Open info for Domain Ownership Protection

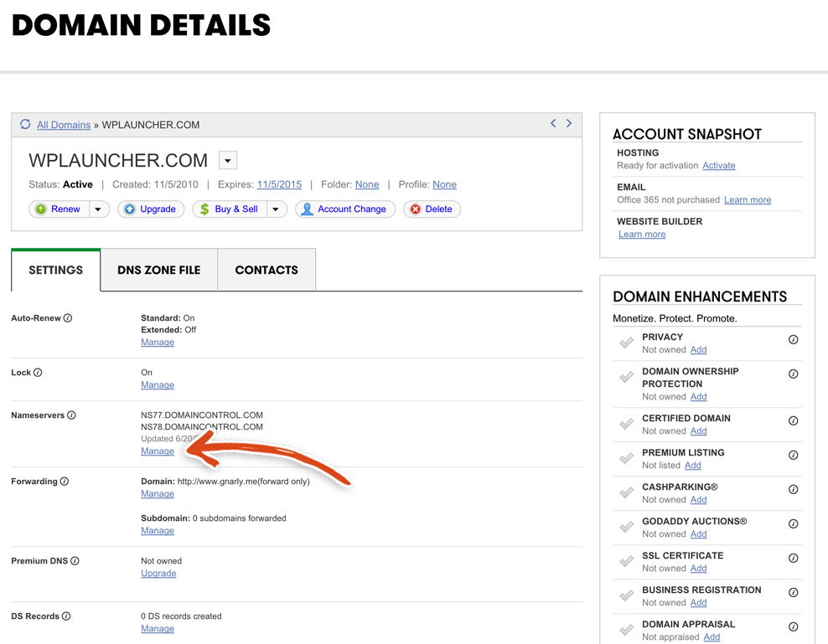click(x=793, y=374)
